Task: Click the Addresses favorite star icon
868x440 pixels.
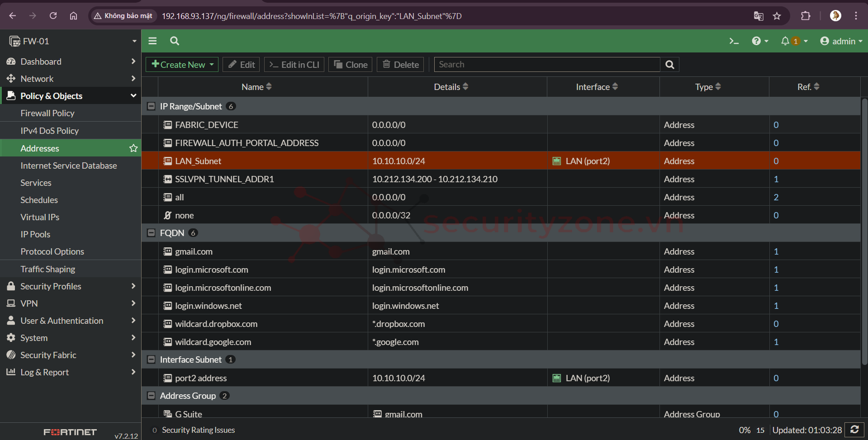Action: pyautogui.click(x=133, y=148)
